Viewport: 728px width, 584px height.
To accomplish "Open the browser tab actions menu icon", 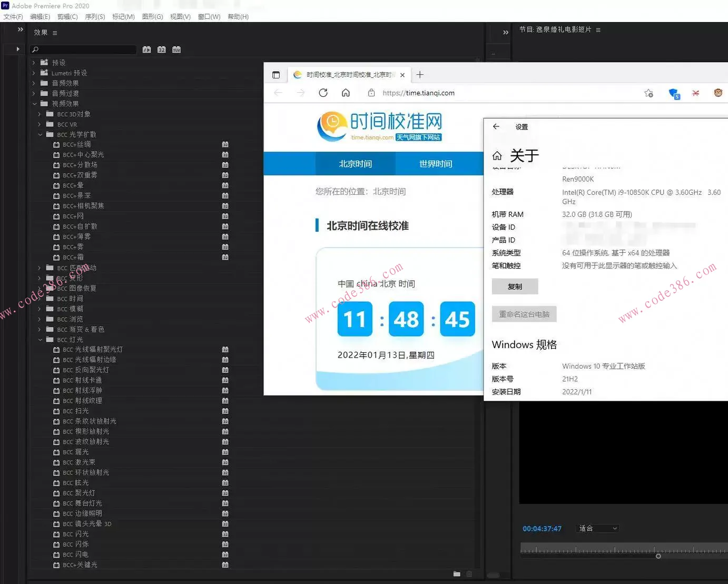I will (x=276, y=75).
